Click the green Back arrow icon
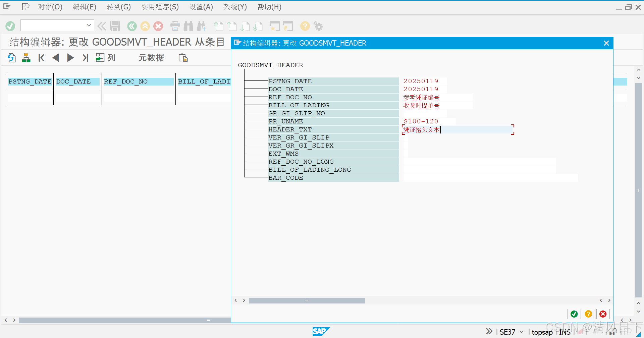 [x=131, y=26]
